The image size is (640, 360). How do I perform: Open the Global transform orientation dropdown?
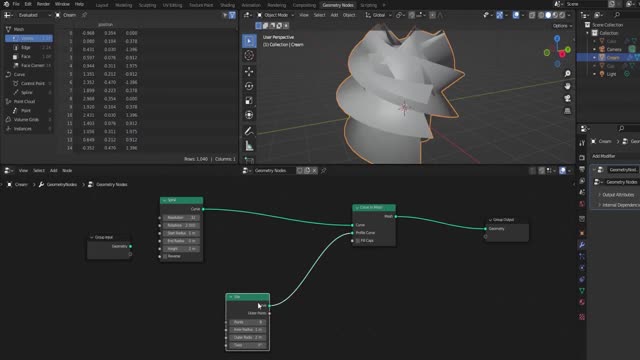[x=378, y=15]
